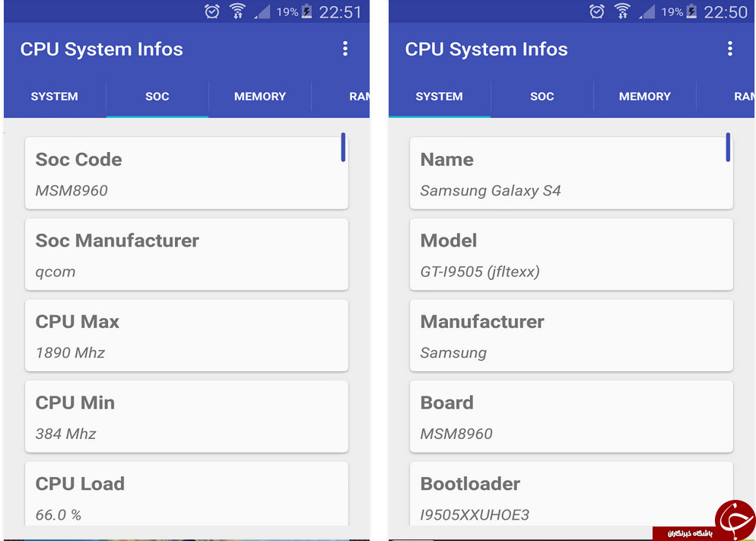The height and width of the screenshot is (541, 756).
Task: Tap the Manufacturer card in right screen
Action: click(571, 335)
